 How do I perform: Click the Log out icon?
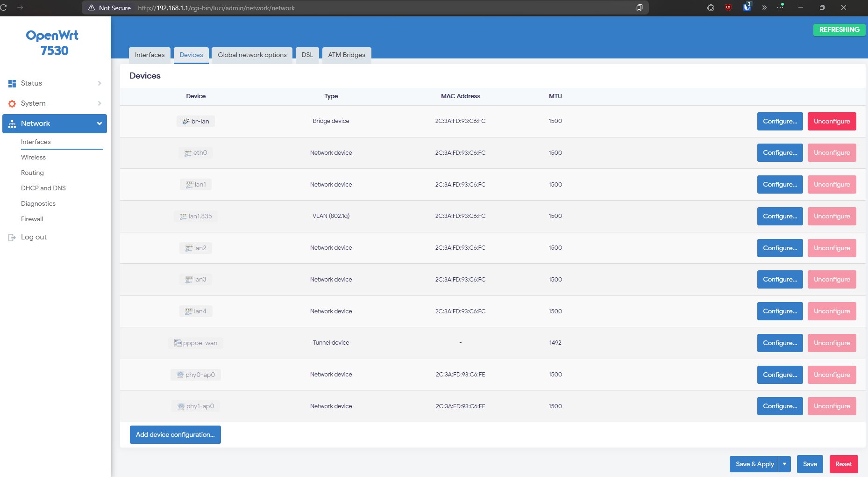point(12,238)
